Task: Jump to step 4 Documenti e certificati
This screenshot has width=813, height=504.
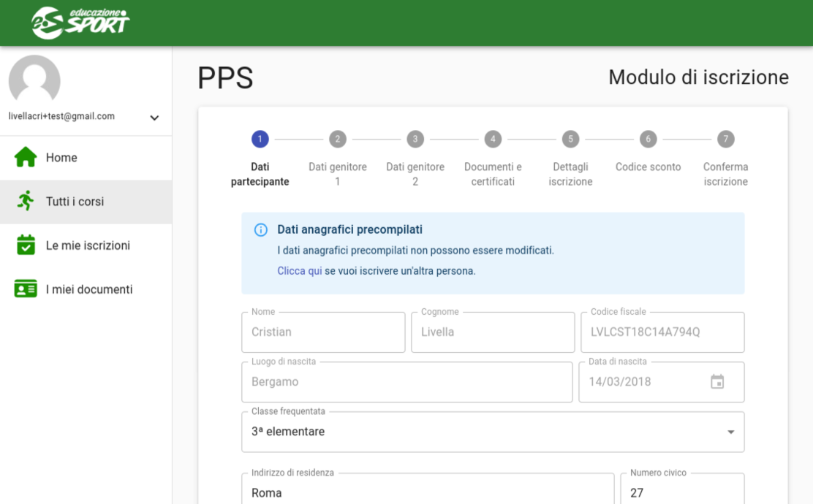Action: coord(493,140)
